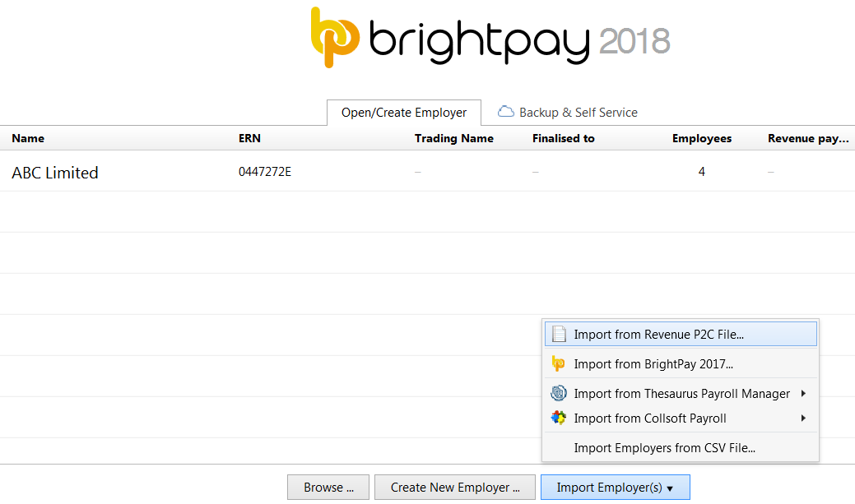Switch to the Open/Create Employer tab

(404, 113)
